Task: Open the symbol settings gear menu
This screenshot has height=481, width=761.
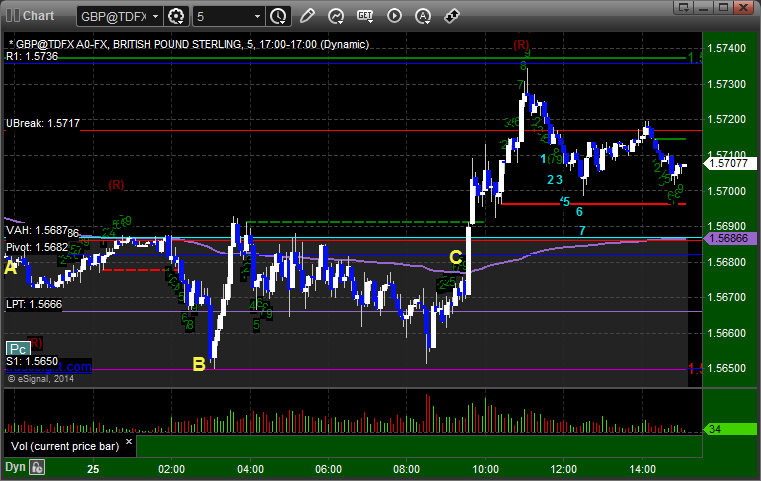Action: 176,16
